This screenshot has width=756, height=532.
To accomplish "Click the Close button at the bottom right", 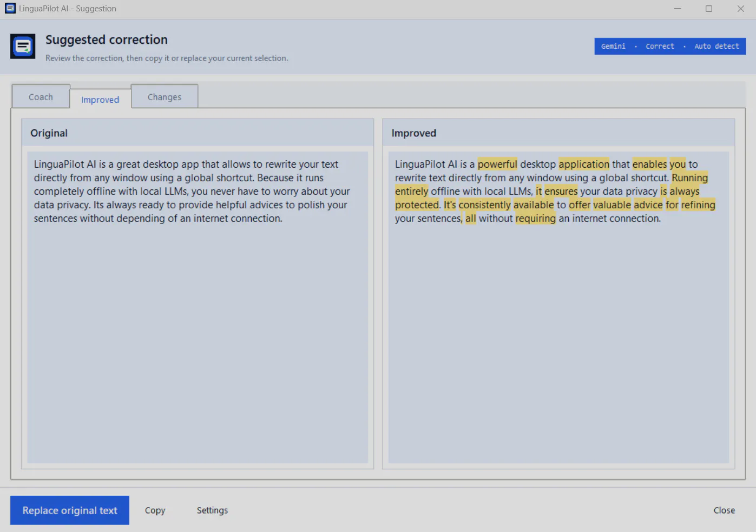I will (724, 510).
